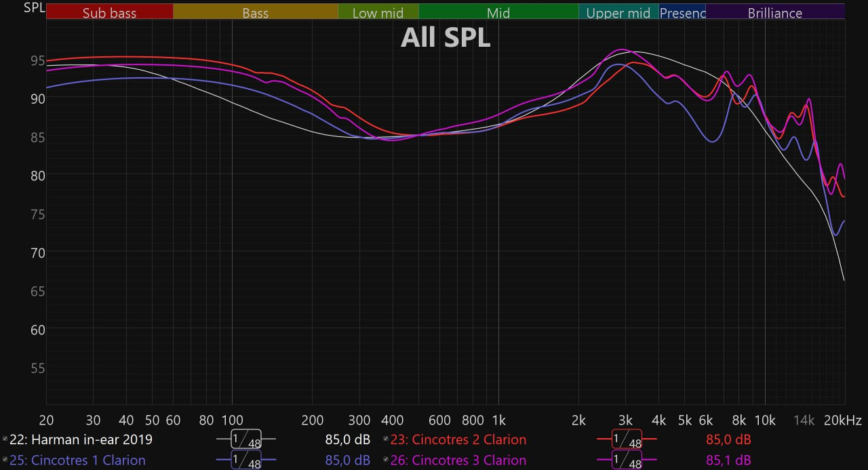Uncheck the Cincotres 1 Clarion trace
Screen dimensions: 868x470
[5, 461]
